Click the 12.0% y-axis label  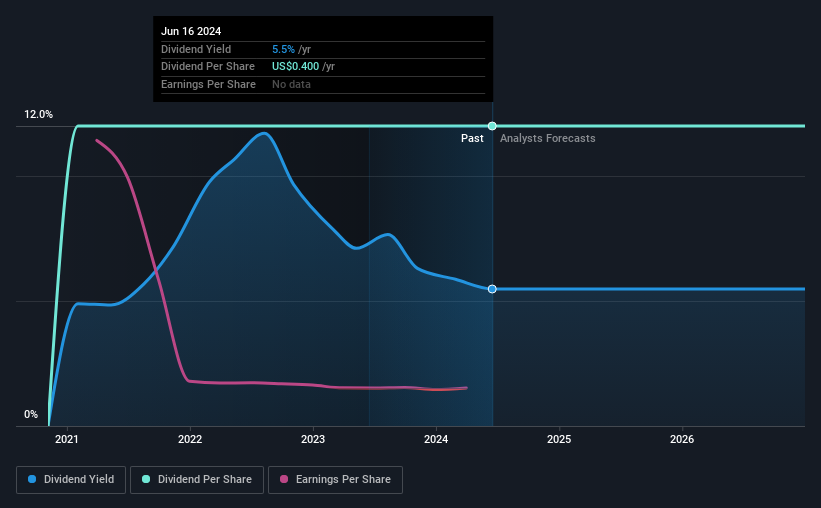tap(39, 115)
